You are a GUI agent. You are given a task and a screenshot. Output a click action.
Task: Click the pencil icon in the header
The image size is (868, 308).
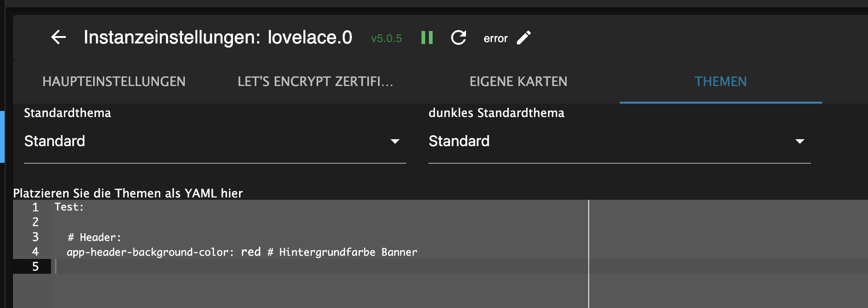(x=523, y=38)
